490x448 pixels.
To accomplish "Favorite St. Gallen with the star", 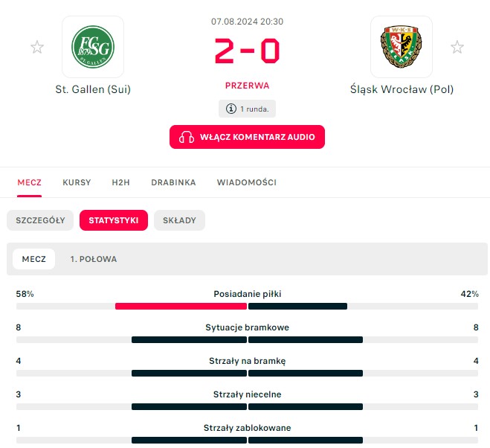I will pyautogui.click(x=37, y=48).
